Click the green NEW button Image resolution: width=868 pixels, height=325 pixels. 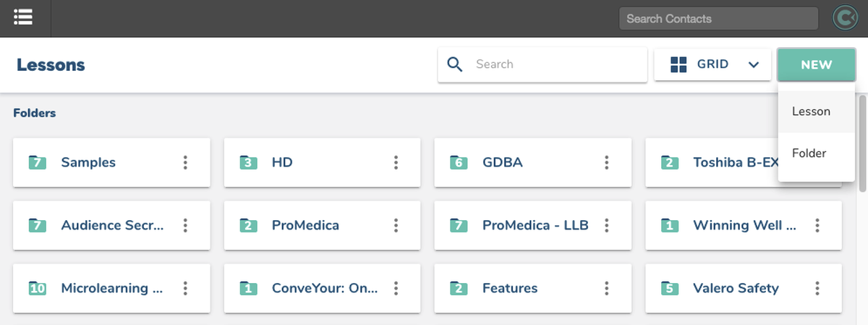(817, 64)
